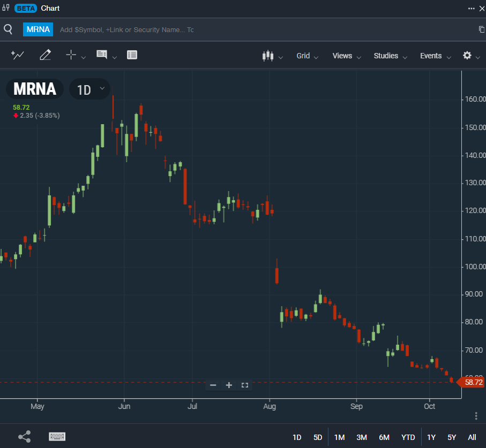Expand the annotation options dropdown
The height and width of the screenshot is (448, 486).
pos(114,58)
